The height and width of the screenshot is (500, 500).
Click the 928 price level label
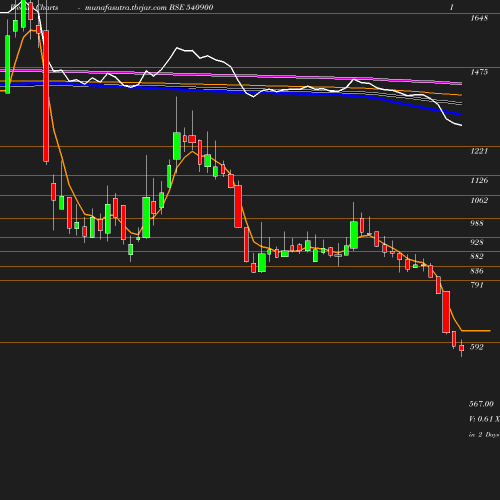click(477, 242)
